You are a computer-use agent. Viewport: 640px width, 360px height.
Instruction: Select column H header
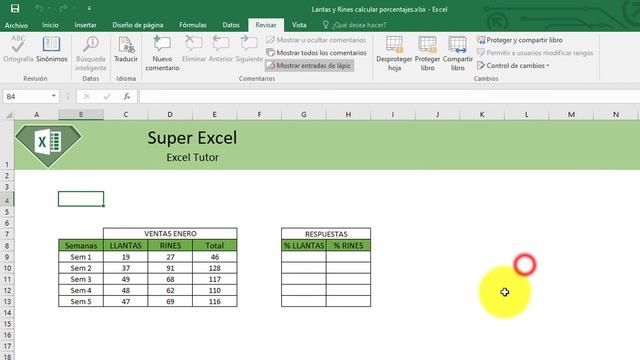pos(348,115)
